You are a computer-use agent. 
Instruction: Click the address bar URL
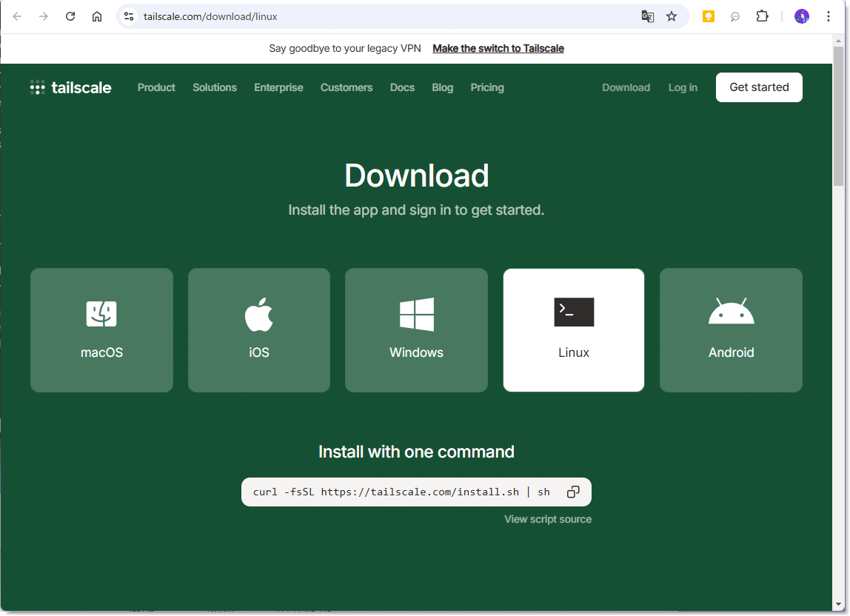click(210, 16)
